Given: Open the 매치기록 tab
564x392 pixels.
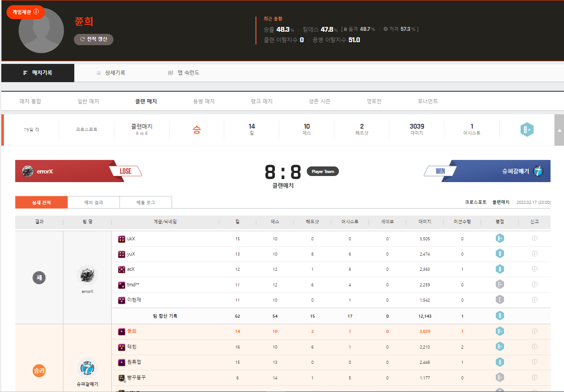Looking at the screenshot, I should pos(38,73).
